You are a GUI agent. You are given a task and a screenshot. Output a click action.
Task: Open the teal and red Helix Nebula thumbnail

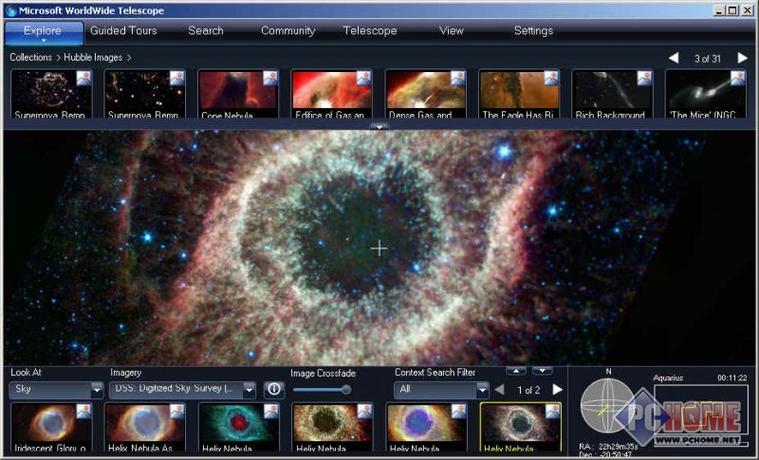click(239, 428)
